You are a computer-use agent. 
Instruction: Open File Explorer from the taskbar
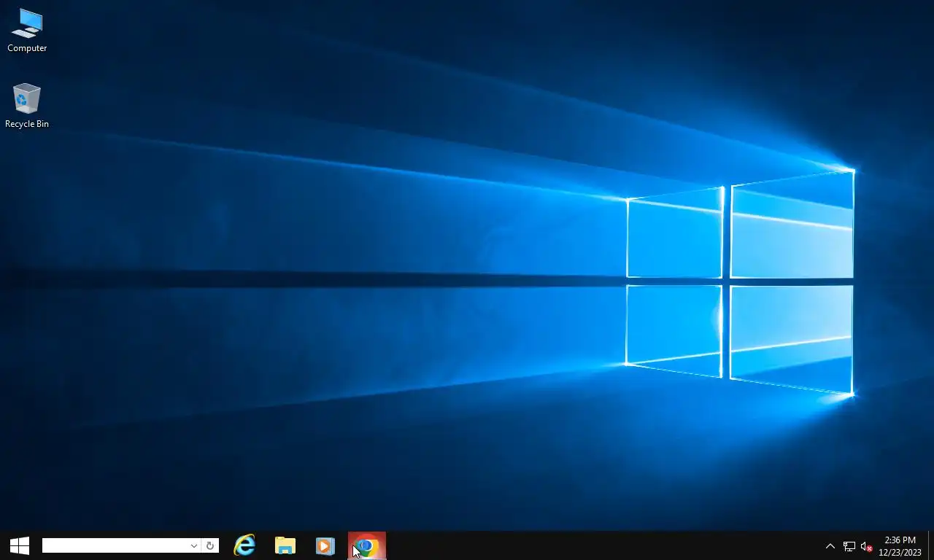[x=285, y=545]
